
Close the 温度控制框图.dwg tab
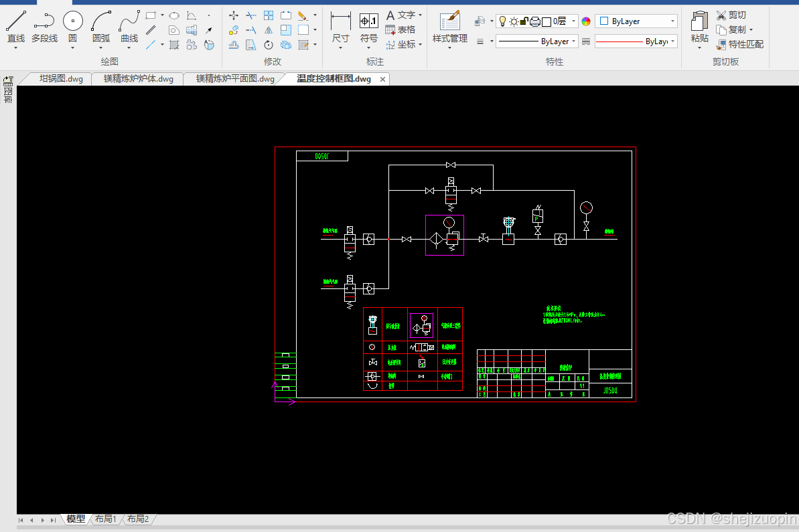[x=382, y=80]
